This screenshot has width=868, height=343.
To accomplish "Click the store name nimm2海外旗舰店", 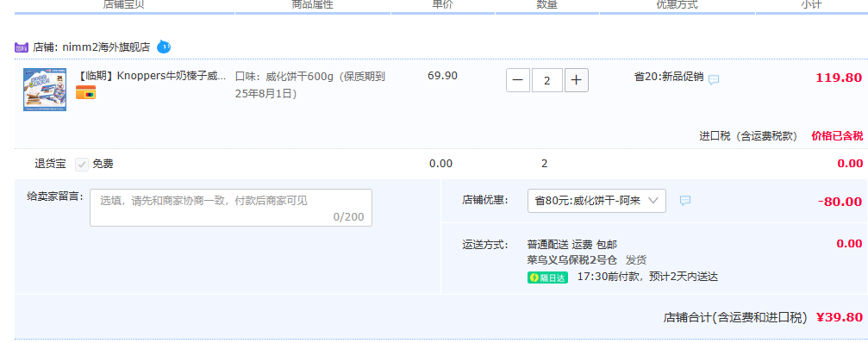I will [x=106, y=47].
